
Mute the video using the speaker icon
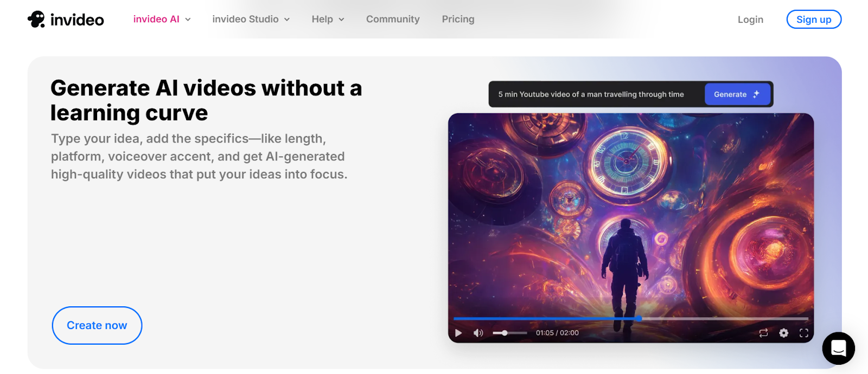click(478, 333)
